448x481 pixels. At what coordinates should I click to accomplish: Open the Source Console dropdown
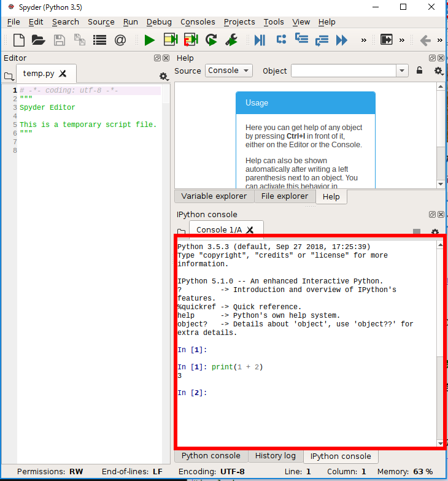click(x=228, y=71)
